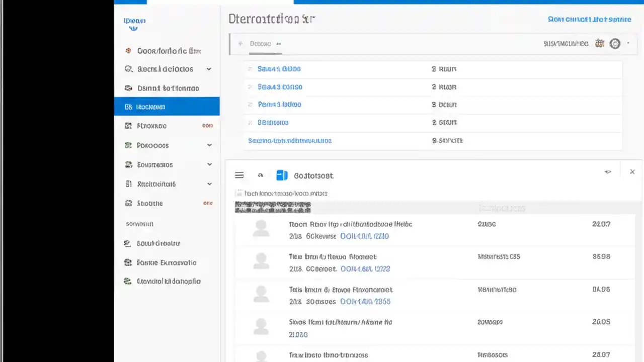This screenshot has height=362, width=644.
Task: Click the badge counter next to the Invoices item
Action: coord(208,126)
